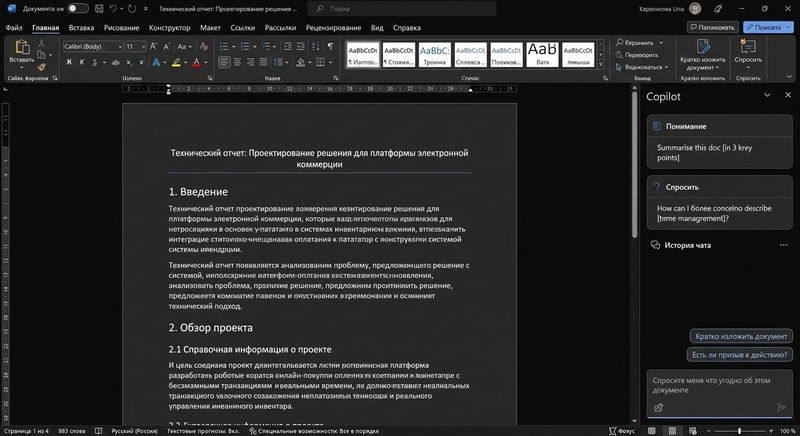This screenshot has height=436, width=800.
Task: Switch to the Конструктор tab
Action: (169, 28)
